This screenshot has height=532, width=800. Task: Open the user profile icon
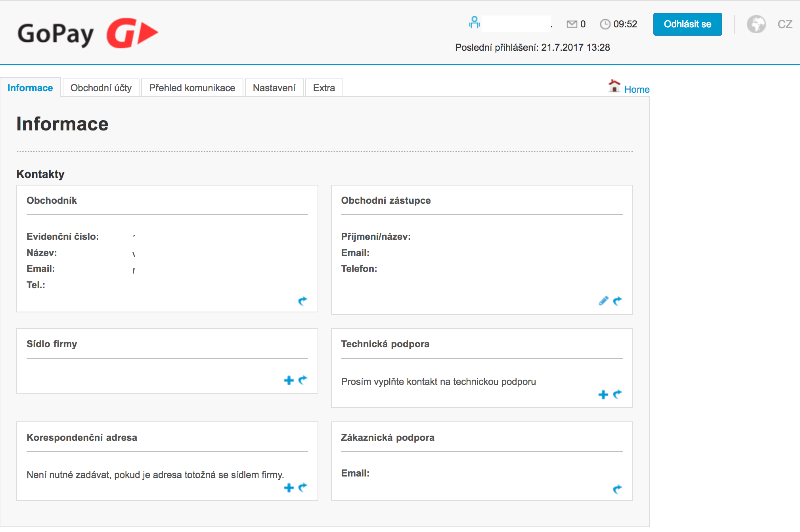(x=474, y=23)
